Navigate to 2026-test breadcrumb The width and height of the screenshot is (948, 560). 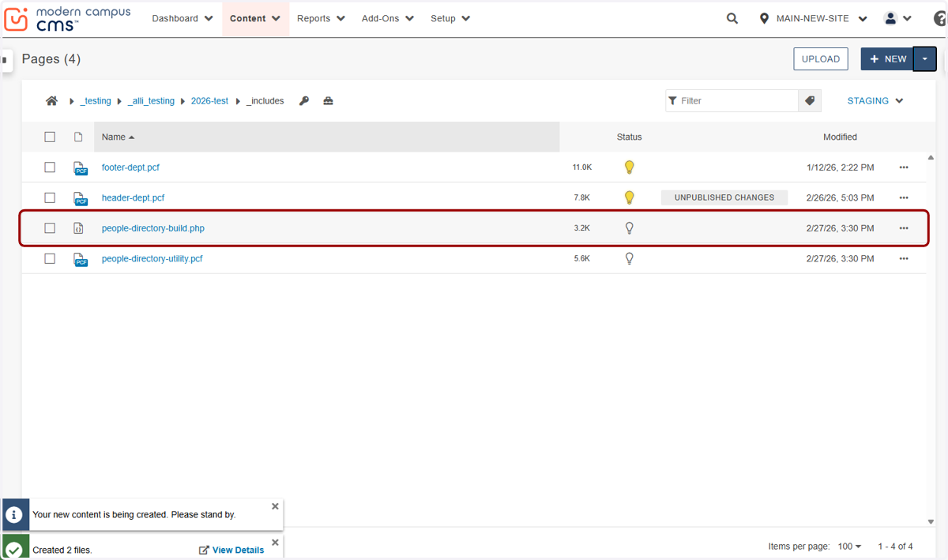(x=209, y=101)
